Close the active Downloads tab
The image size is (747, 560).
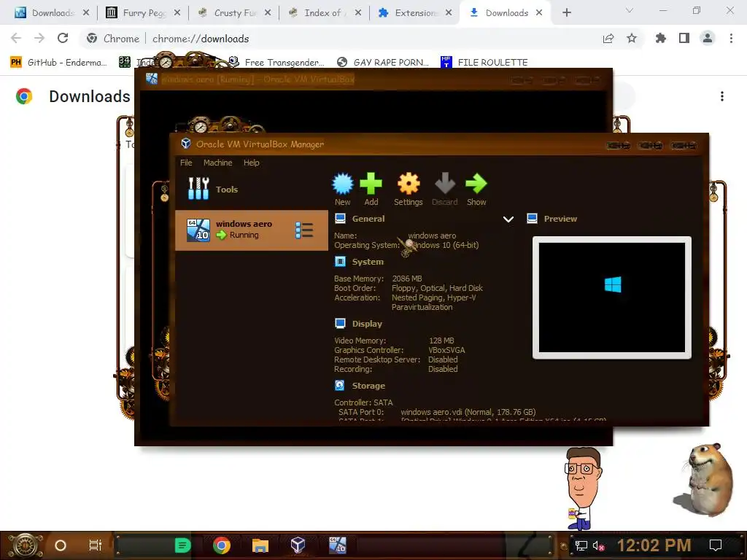coord(539,13)
